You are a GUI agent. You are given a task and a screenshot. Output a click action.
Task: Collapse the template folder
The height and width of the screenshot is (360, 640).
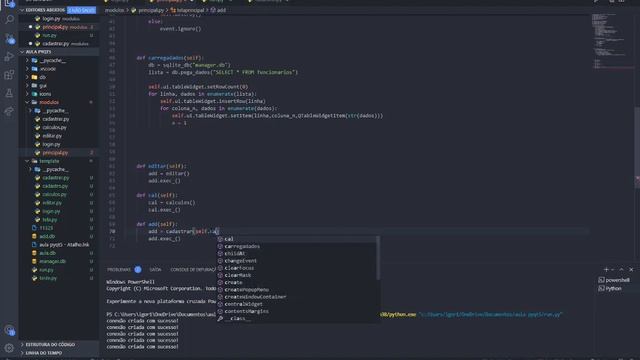pyautogui.click(x=49, y=161)
